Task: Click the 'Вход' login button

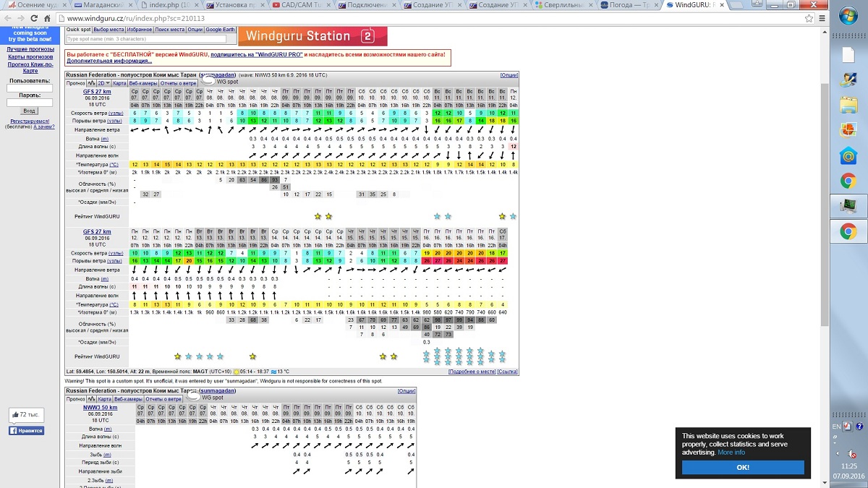Action: click(30, 111)
